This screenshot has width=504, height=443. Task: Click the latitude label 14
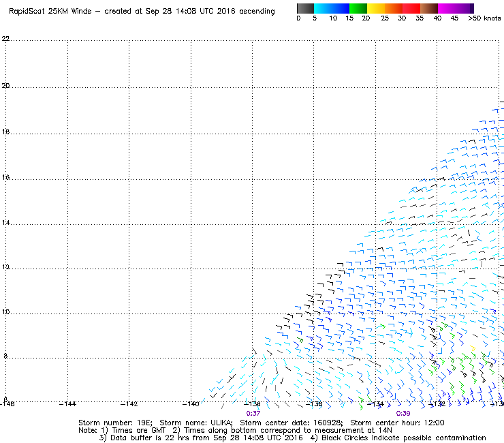5,223
